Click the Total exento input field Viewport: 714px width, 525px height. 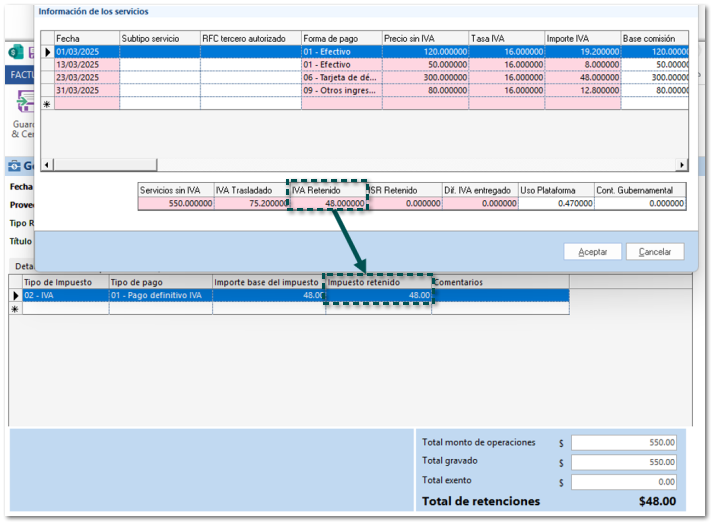point(623,481)
